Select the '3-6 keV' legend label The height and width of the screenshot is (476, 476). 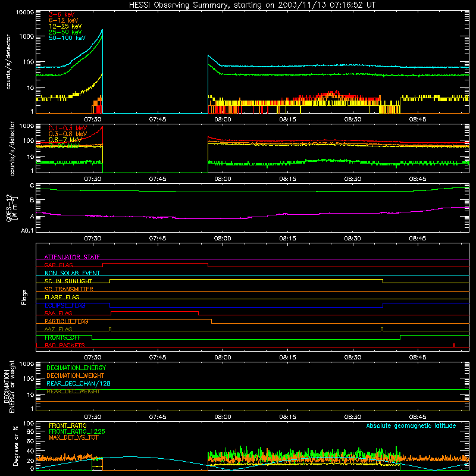click(x=62, y=14)
